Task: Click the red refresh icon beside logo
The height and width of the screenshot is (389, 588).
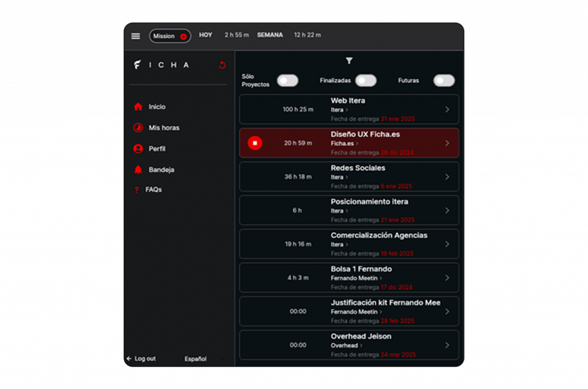Action: tap(222, 66)
